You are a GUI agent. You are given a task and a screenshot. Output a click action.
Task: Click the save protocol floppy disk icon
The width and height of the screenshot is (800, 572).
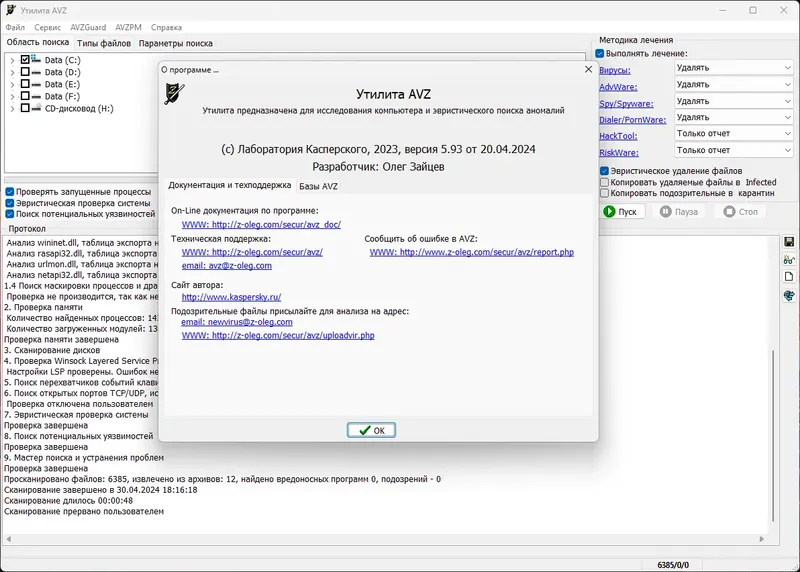(x=789, y=242)
